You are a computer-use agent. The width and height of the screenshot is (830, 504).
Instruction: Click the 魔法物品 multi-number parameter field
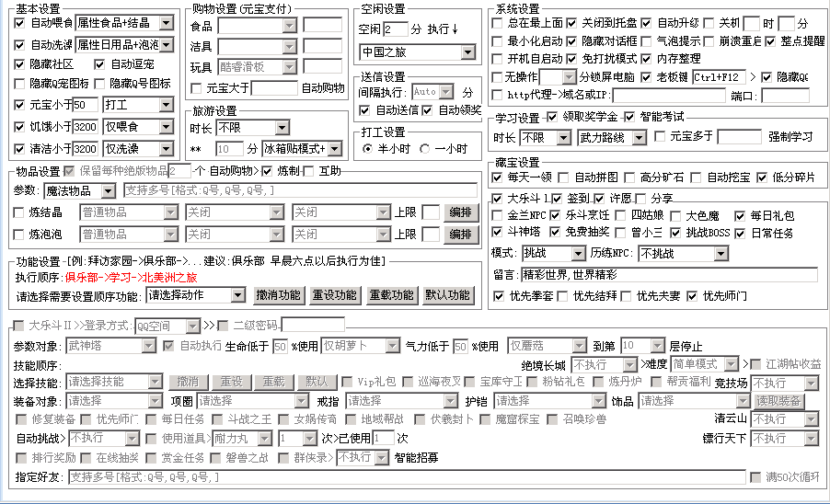click(301, 190)
